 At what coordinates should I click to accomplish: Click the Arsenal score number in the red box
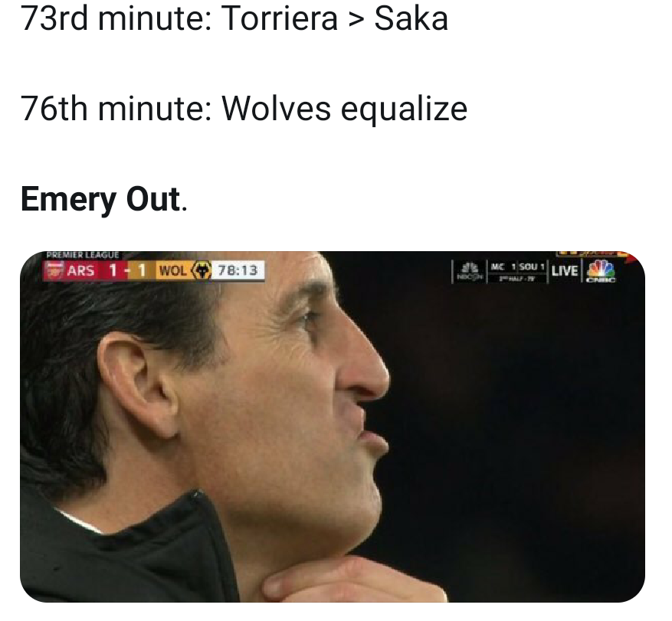[x=113, y=270]
